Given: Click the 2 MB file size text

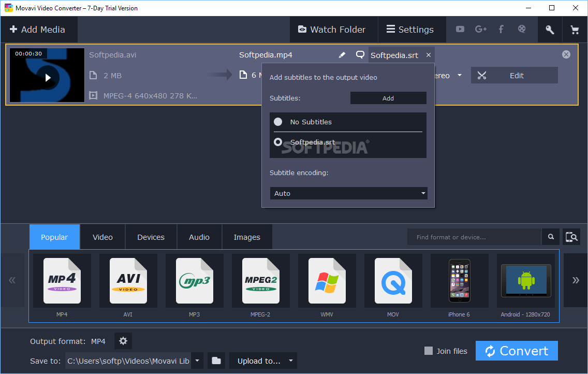Looking at the screenshot, I should pyautogui.click(x=112, y=76).
